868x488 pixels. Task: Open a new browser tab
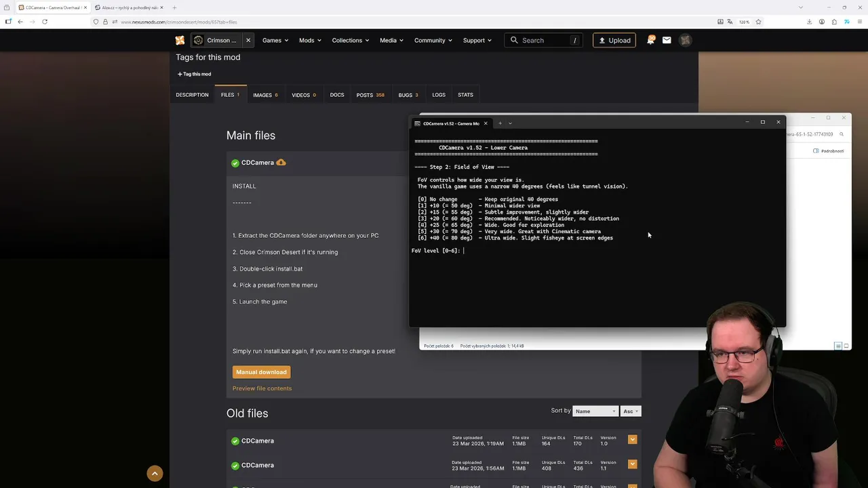pos(174,7)
